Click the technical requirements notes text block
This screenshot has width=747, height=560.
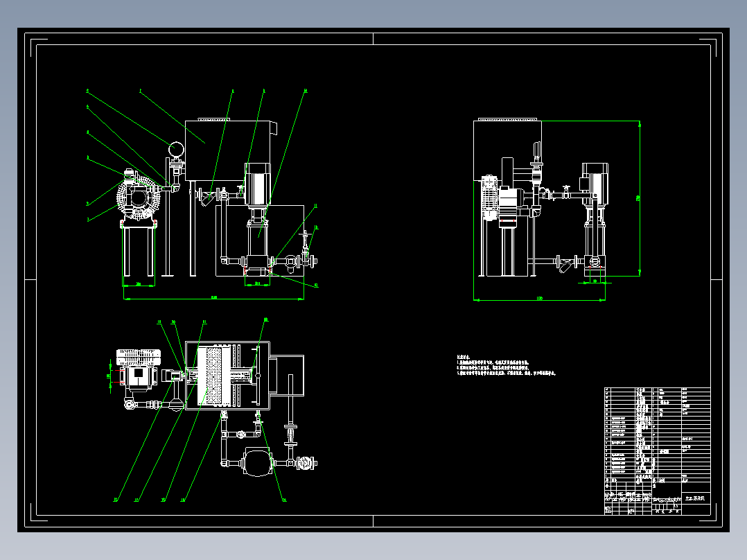(506, 365)
